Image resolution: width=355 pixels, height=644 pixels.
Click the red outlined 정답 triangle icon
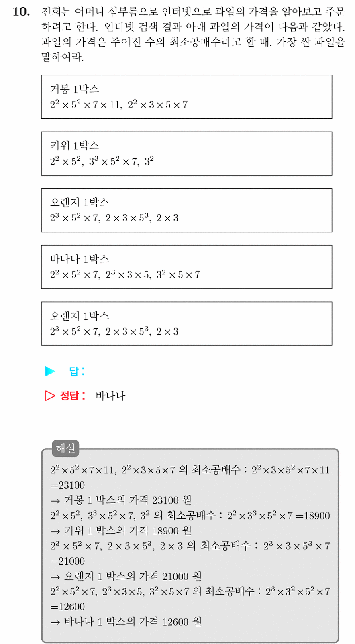(50, 396)
